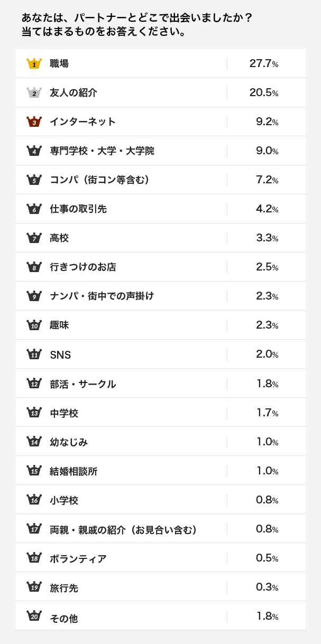
Task: Select the rank 4 crown icon
Action: pyautogui.click(x=34, y=151)
